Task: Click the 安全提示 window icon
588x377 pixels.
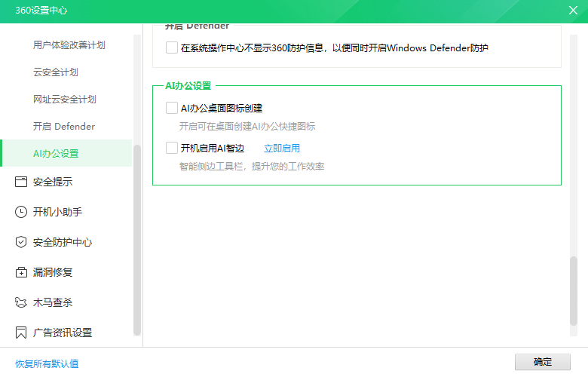Action: point(21,182)
